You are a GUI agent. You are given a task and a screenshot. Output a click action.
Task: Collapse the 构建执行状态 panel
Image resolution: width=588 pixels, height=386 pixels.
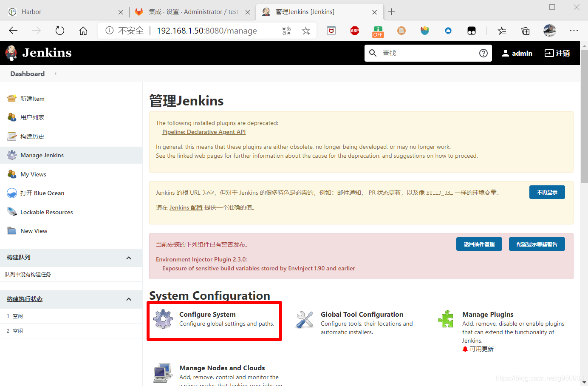point(129,299)
